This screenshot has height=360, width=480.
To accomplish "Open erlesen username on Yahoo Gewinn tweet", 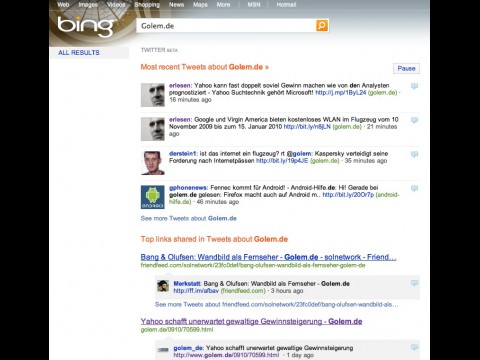I will (180, 85).
